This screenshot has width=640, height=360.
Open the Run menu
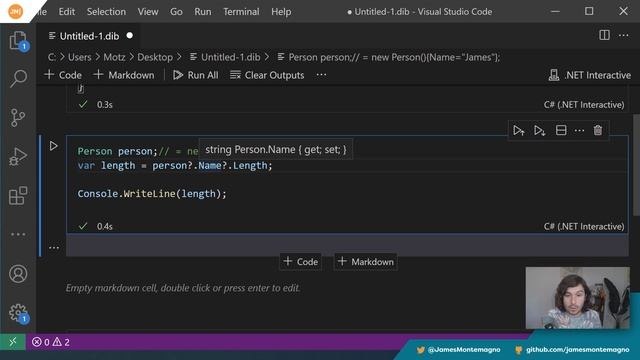203,11
